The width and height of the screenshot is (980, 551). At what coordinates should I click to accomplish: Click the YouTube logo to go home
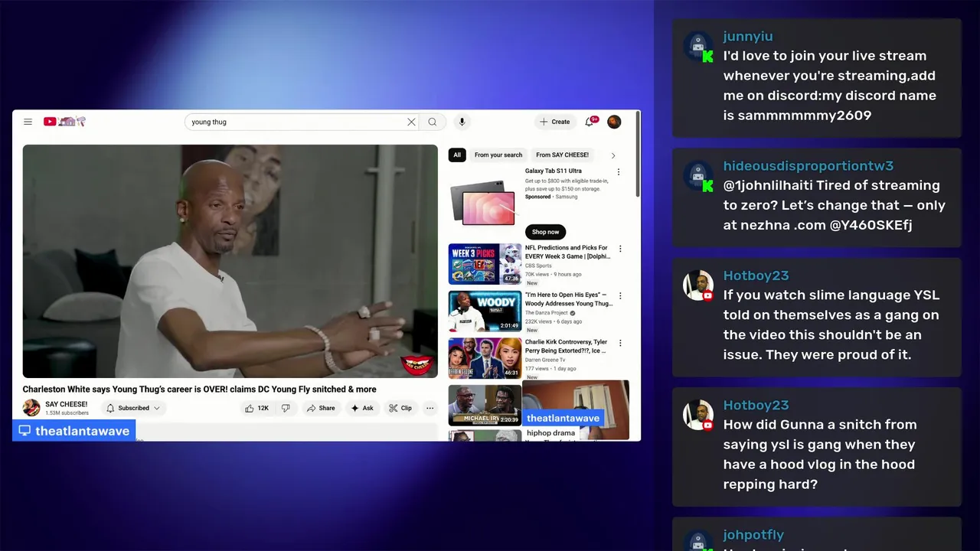pos(64,122)
